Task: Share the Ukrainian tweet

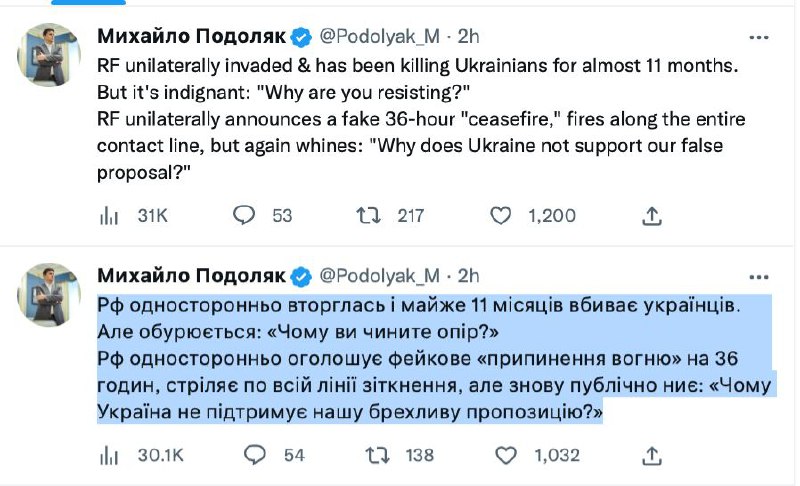Action: coord(651,455)
